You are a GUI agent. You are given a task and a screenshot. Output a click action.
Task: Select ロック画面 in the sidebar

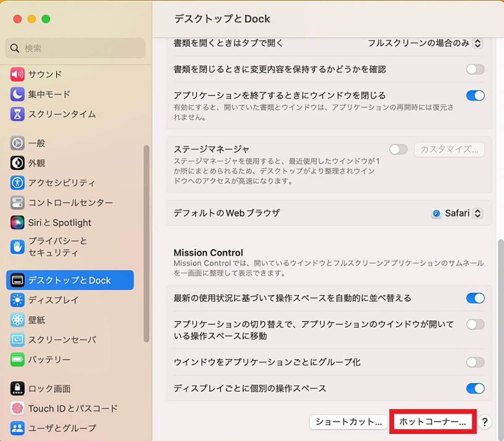[x=70, y=389]
